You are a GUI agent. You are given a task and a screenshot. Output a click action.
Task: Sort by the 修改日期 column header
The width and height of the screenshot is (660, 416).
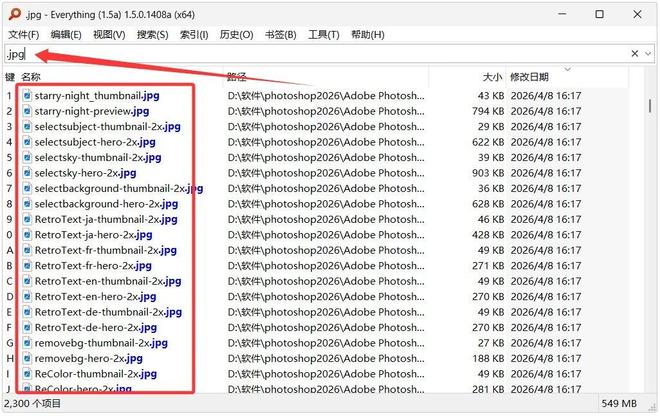[x=530, y=77]
